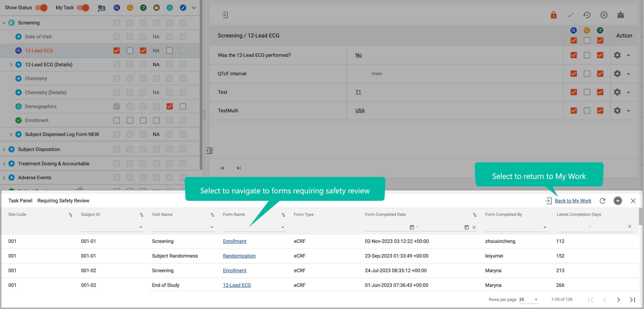
Task: Click the red lock icon
Action: pos(554,15)
